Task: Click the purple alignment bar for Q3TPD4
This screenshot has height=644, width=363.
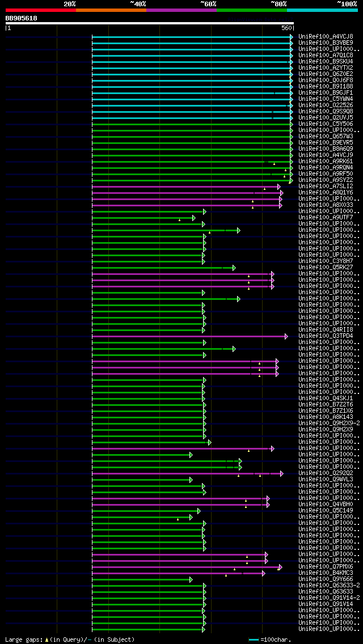Action: click(x=189, y=336)
